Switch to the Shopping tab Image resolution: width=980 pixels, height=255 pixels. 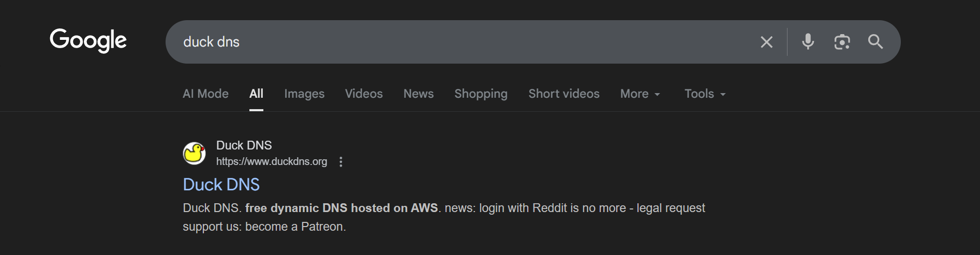click(481, 94)
